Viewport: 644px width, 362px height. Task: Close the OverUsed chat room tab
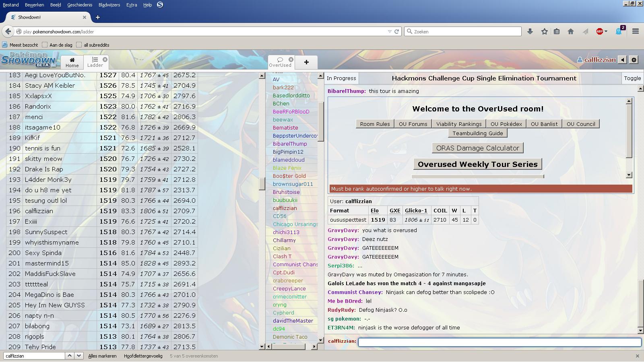tap(291, 60)
